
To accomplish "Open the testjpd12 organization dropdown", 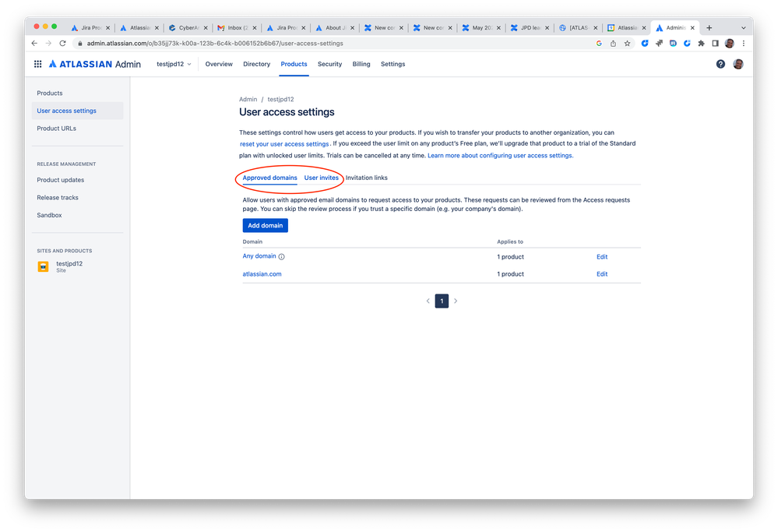I will [x=173, y=64].
